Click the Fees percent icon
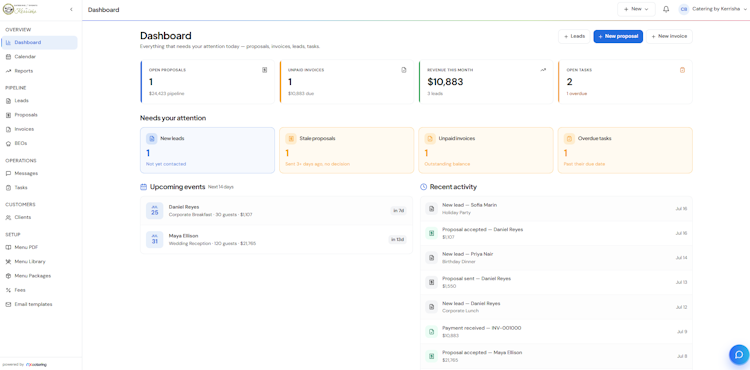The height and width of the screenshot is (370, 750). [x=9, y=290]
